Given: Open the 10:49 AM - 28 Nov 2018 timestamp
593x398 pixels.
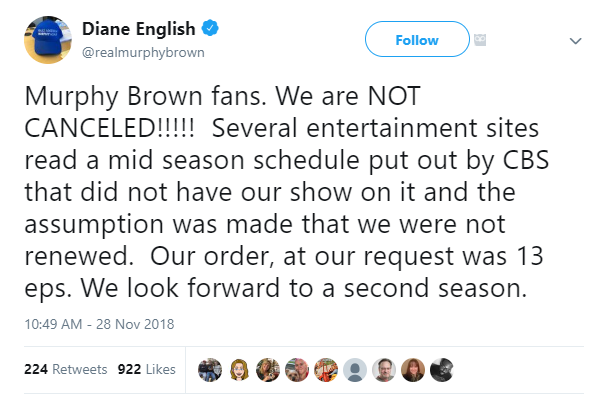Looking at the screenshot, I should click(99, 324).
